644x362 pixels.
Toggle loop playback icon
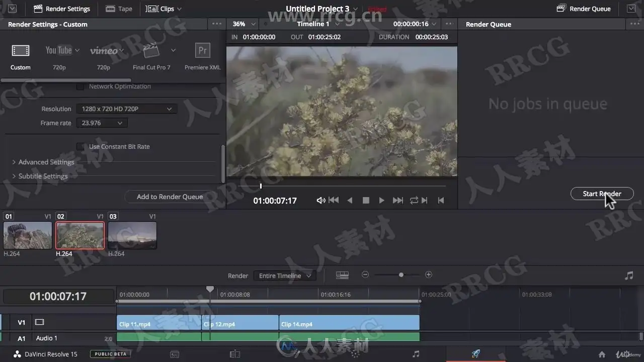414,200
